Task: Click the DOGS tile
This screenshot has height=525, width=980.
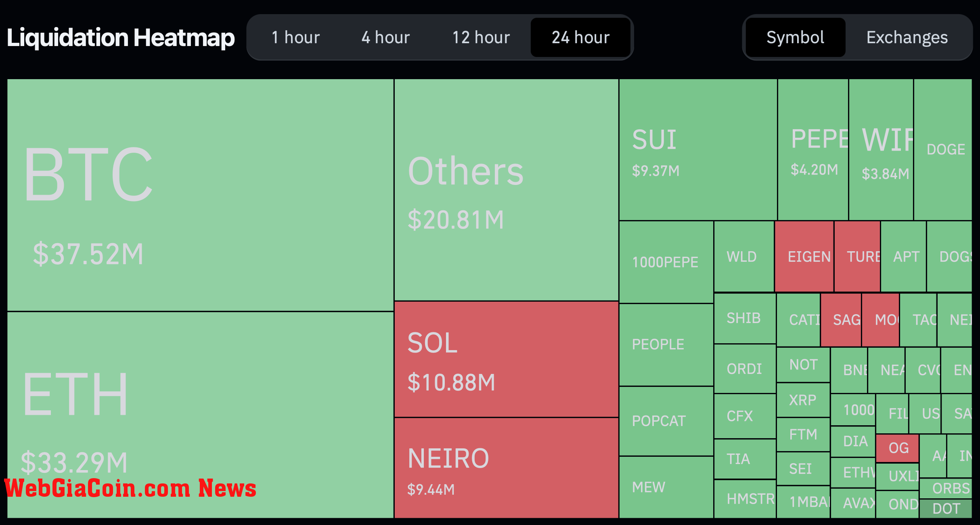Action: coord(949,256)
